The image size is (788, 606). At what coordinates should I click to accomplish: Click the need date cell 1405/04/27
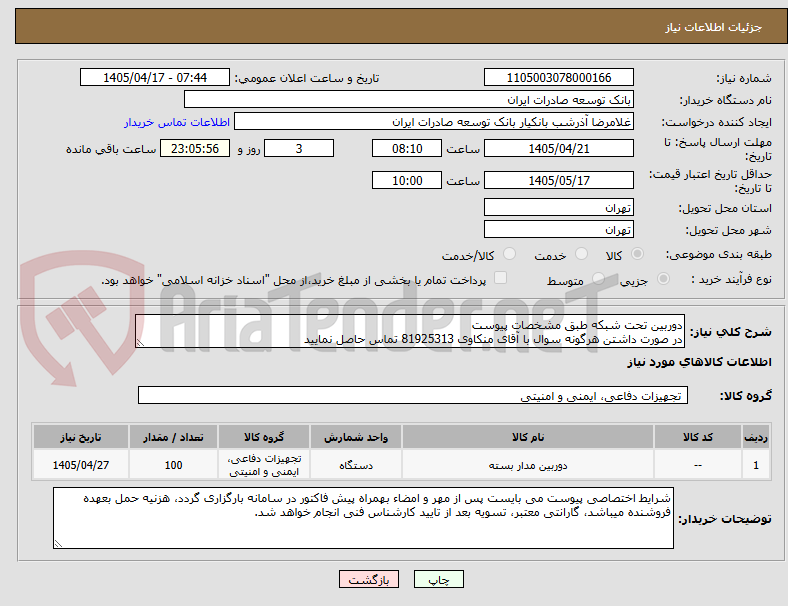tap(81, 465)
